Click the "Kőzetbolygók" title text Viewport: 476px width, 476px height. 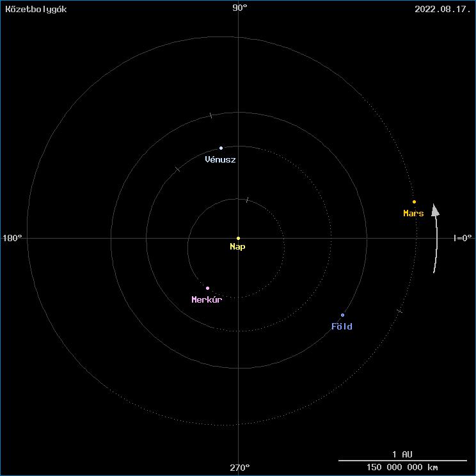(36, 10)
